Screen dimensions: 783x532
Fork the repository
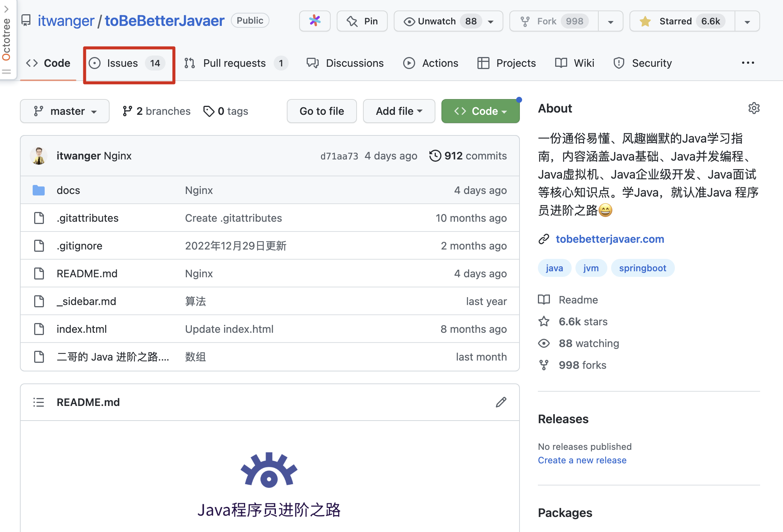coord(554,21)
